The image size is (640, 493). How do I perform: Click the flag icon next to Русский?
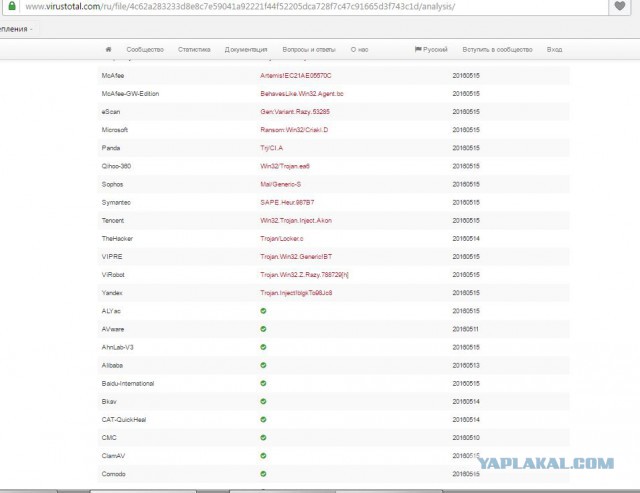point(418,49)
